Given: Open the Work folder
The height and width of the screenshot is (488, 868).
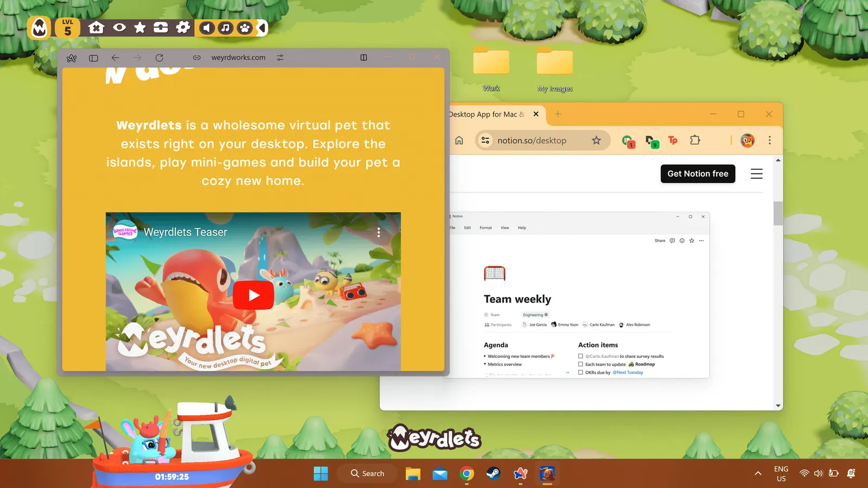Looking at the screenshot, I should coord(492,69).
